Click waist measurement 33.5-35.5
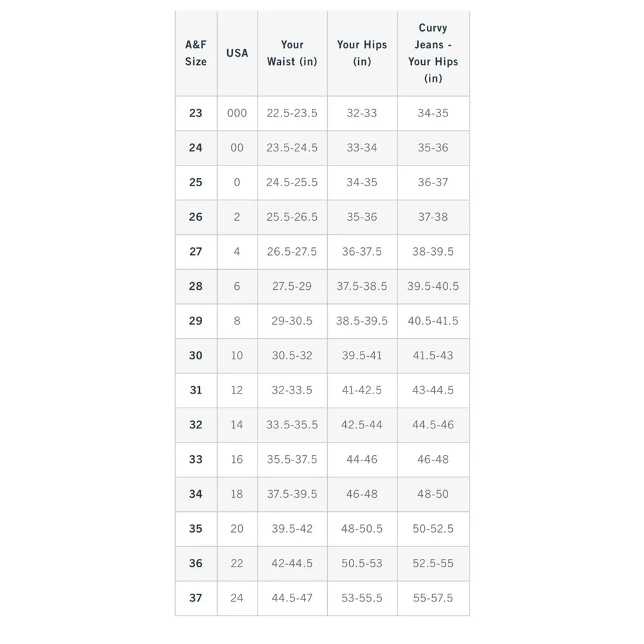644x644 pixels. click(292, 425)
